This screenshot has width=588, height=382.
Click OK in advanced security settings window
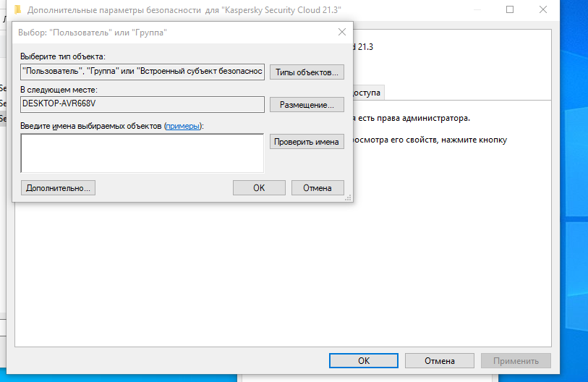(x=364, y=360)
